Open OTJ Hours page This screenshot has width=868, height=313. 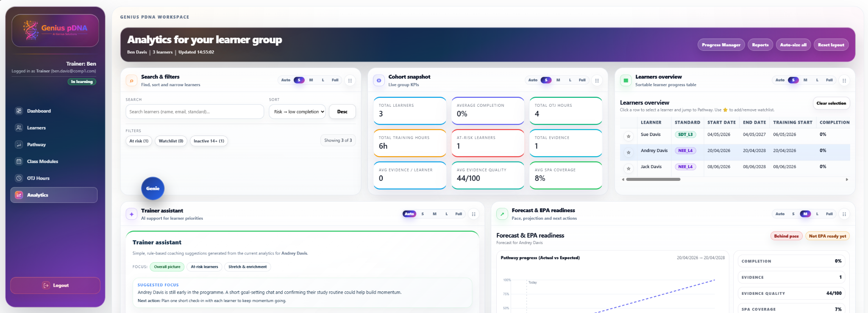pyautogui.click(x=54, y=178)
